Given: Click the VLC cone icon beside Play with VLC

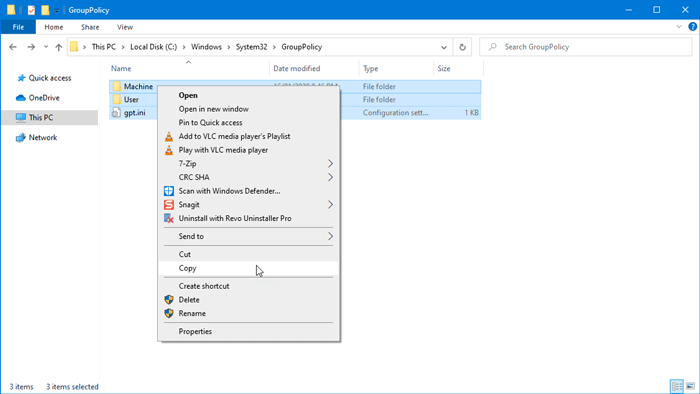Looking at the screenshot, I should tap(169, 150).
